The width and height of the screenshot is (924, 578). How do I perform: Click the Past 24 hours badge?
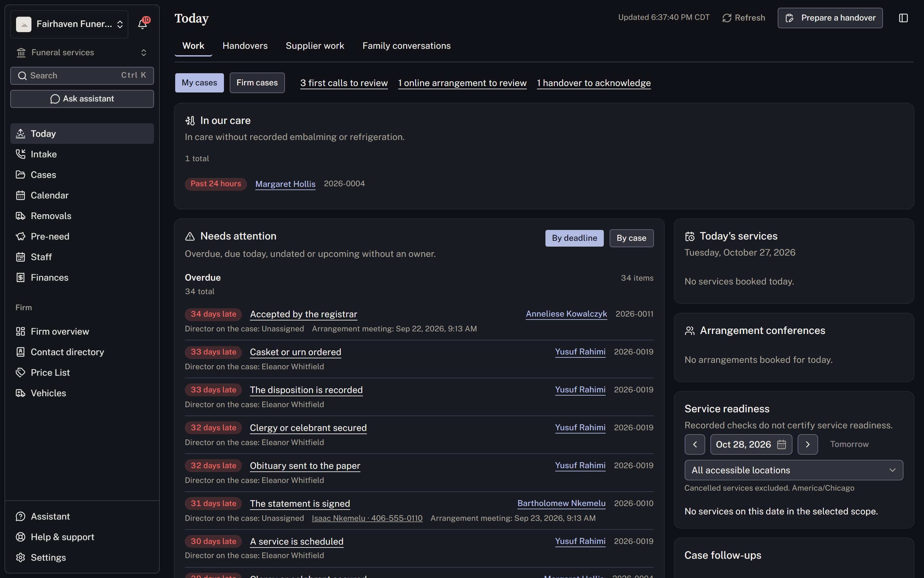coord(216,184)
